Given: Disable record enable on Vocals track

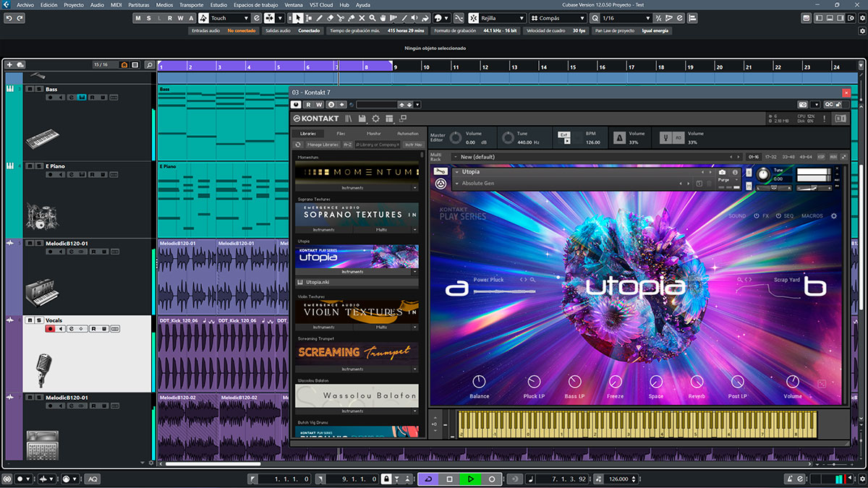Looking at the screenshot, I should pos(50,329).
